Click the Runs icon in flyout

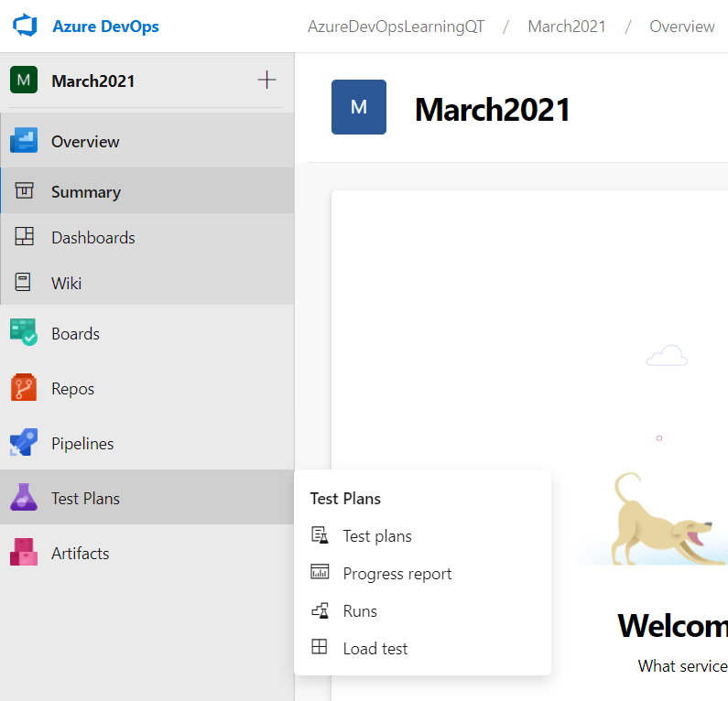320,610
